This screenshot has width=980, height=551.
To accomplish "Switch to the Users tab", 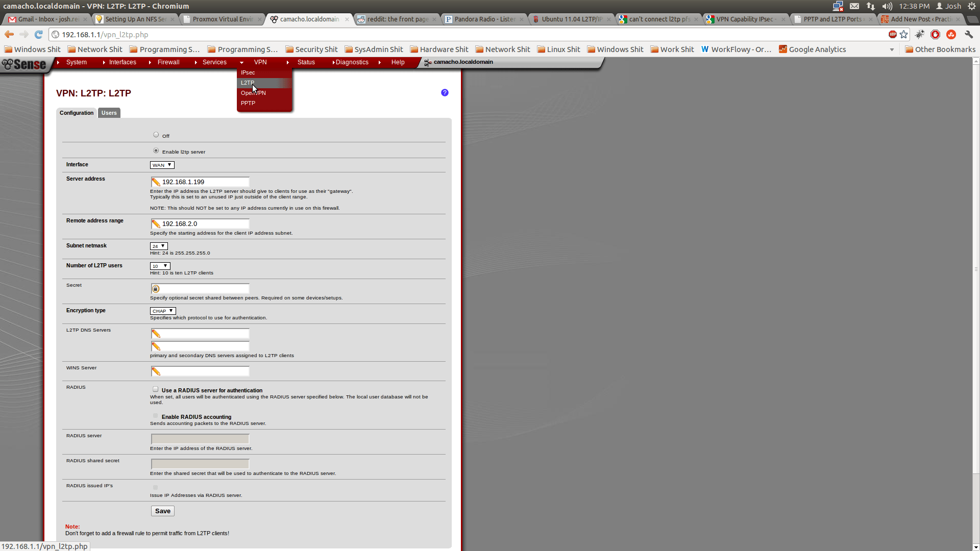I will 109,113.
